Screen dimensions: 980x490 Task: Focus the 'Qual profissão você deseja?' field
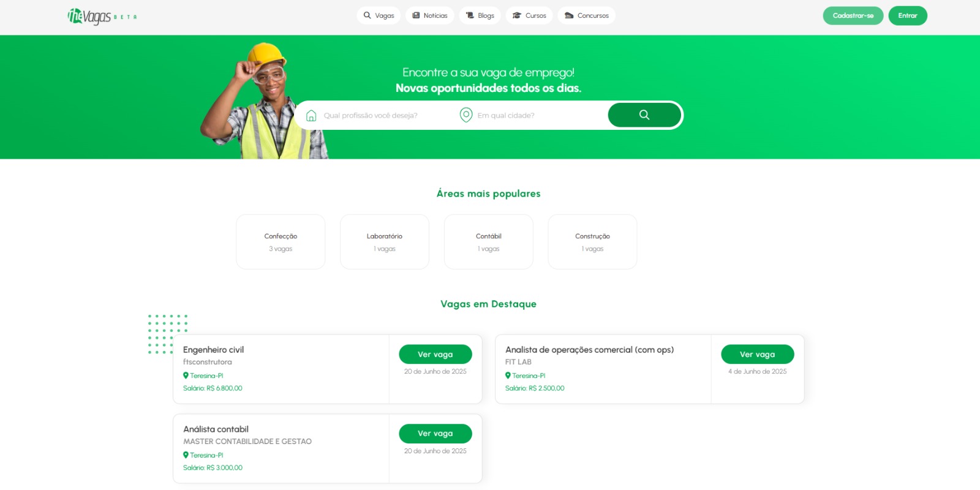point(386,115)
